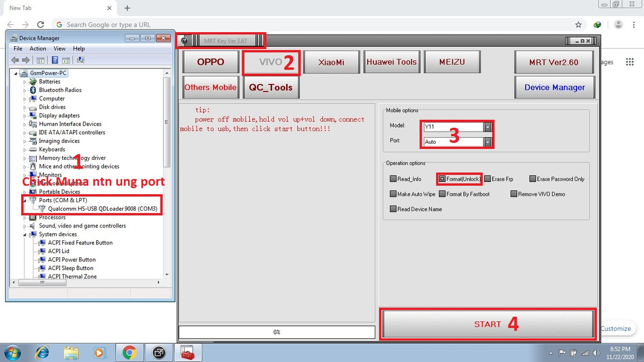Open the Model dropdown showing Y11
Image resolution: width=644 pixels, height=362 pixels.
click(x=488, y=127)
